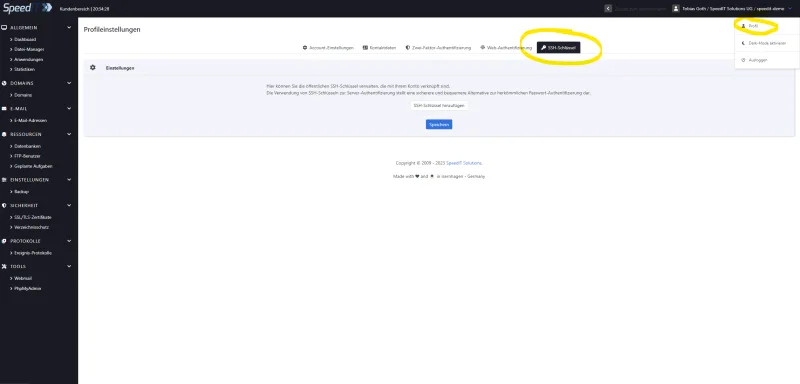Click the gear icon in the Einstellungen panel header

(92, 67)
